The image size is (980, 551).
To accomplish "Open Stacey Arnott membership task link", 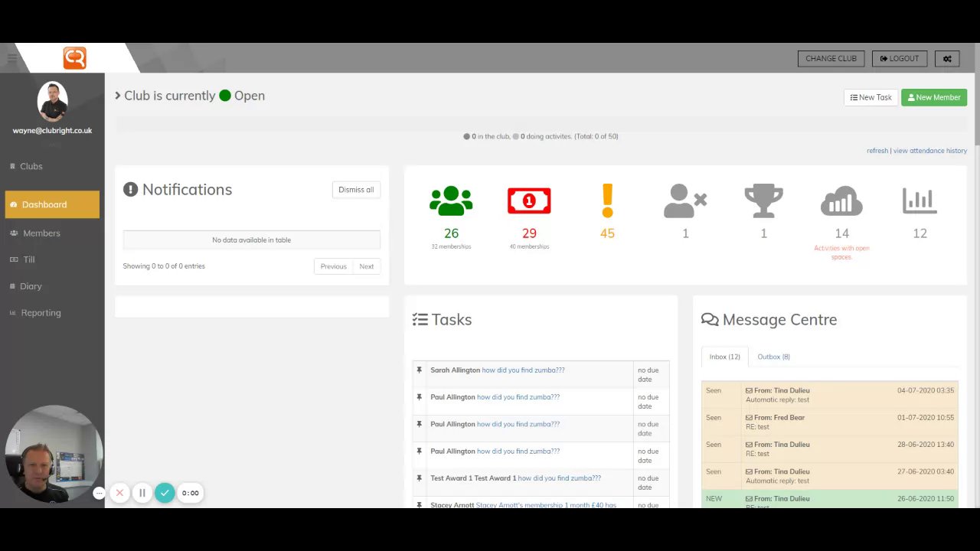I will 546,505.
